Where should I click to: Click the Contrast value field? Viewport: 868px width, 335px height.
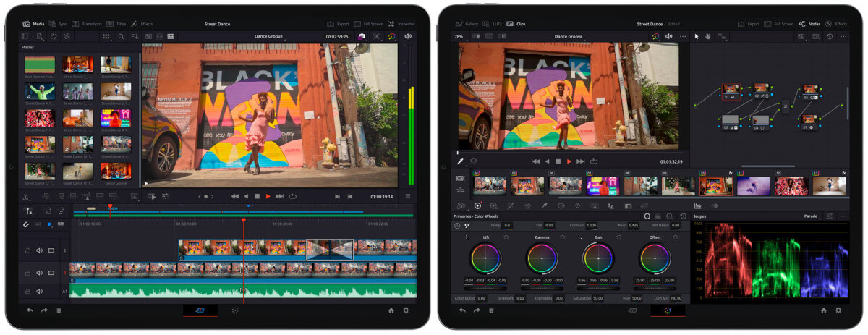(591, 226)
